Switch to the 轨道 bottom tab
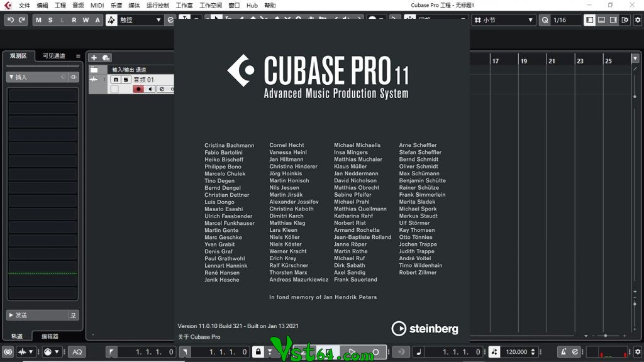This screenshot has width=644, height=362. click(17, 336)
